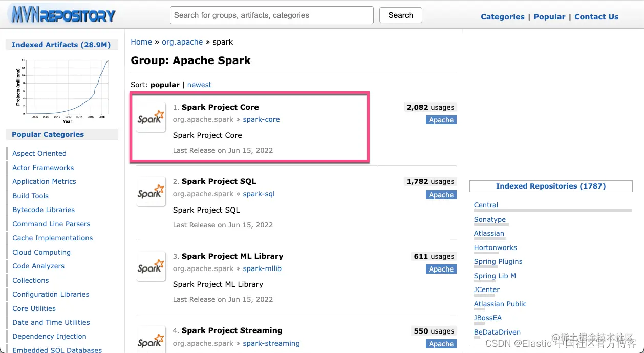Open the Central repository link
Viewport: 644px width, 353px height.
[x=486, y=205]
